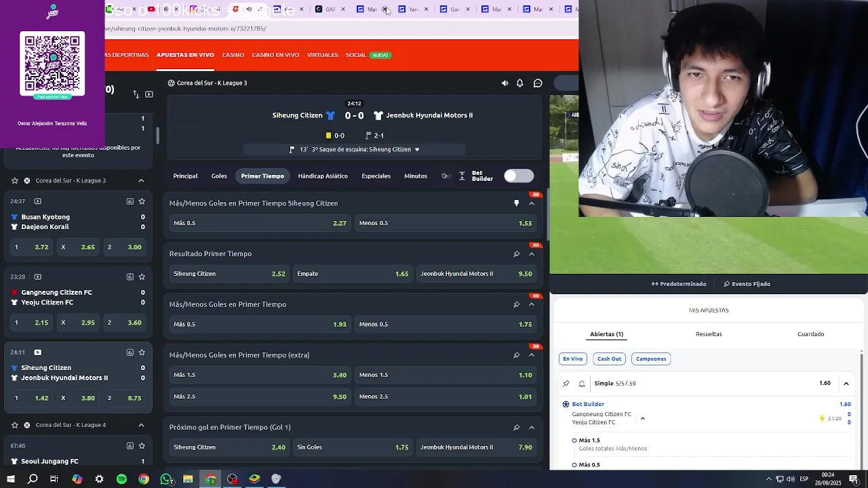Image resolution: width=868 pixels, height=488 pixels.
Task: Click stats icon for Sidebar Siheung Citizen match
Action: (x=130, y=352)
